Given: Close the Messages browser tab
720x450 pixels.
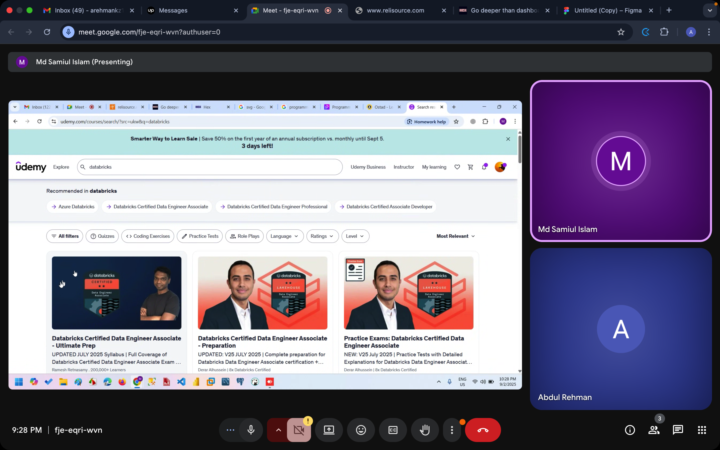Looking at the screenshot, I should 236,11.
